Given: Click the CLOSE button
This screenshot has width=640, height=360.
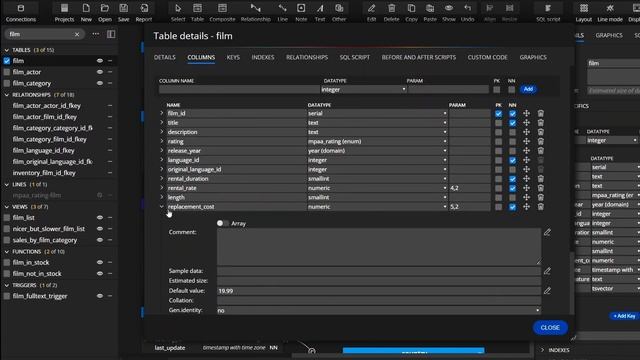Looking at the screenshot, I should (550, 328).
